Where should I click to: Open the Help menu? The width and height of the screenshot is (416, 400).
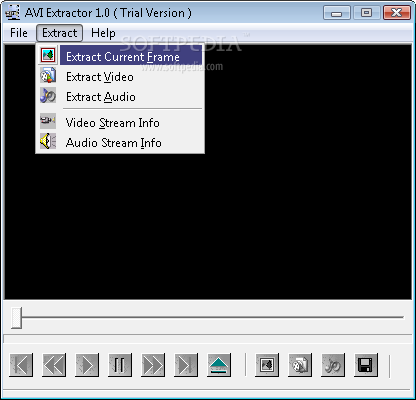(103, 33)
